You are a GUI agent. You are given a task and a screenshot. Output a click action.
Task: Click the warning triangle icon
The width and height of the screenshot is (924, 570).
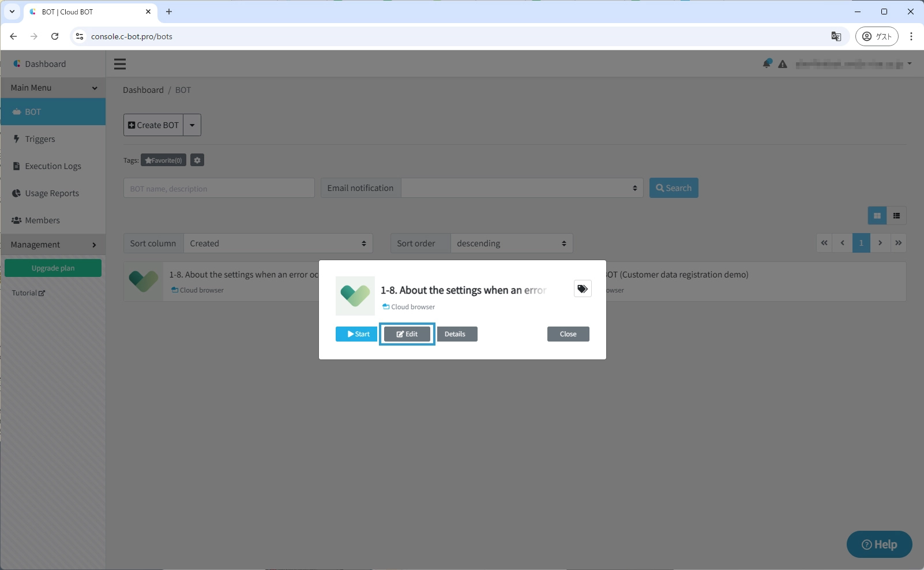coord(783,64)
